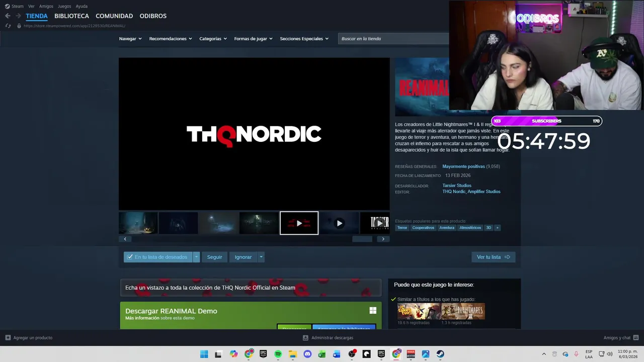
Task: Open the Tarsier Studios developer link
Action: pos(457,186)
